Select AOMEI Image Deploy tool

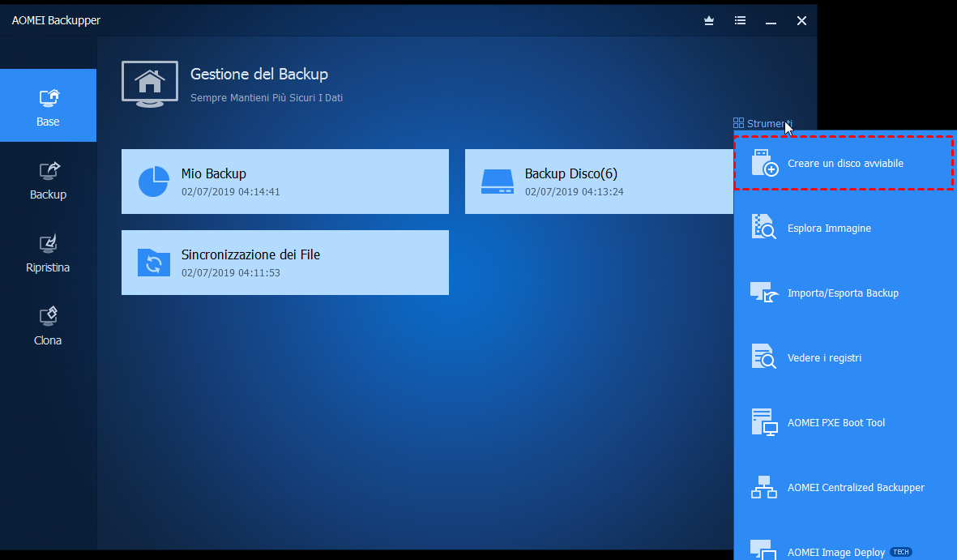point(835,551)
